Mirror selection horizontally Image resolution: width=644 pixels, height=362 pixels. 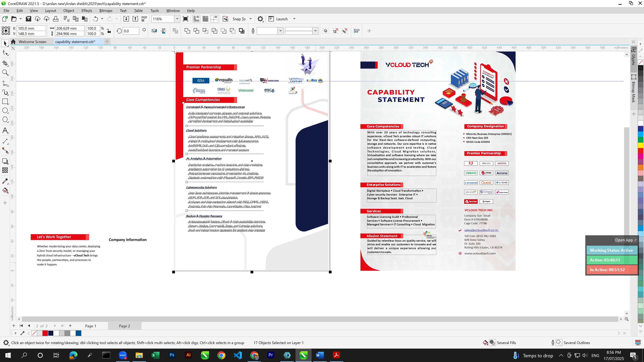[x=154, y=31]
